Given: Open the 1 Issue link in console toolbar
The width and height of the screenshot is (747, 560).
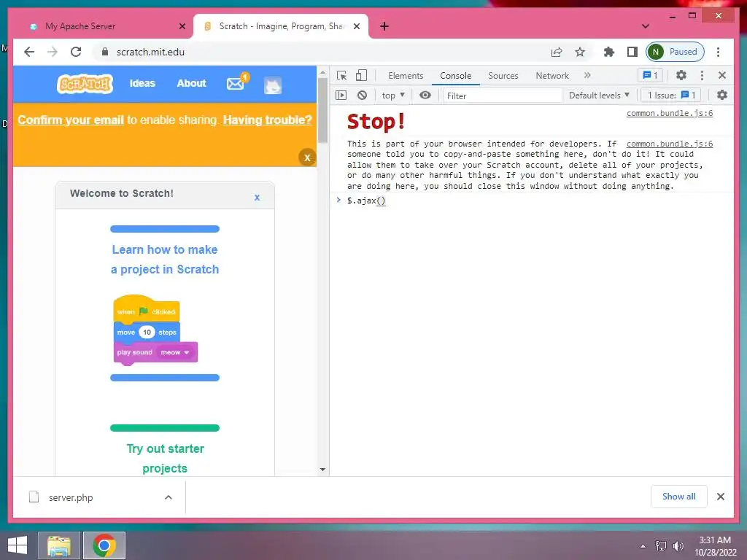Looking at the screenshot, I should 671,96.
